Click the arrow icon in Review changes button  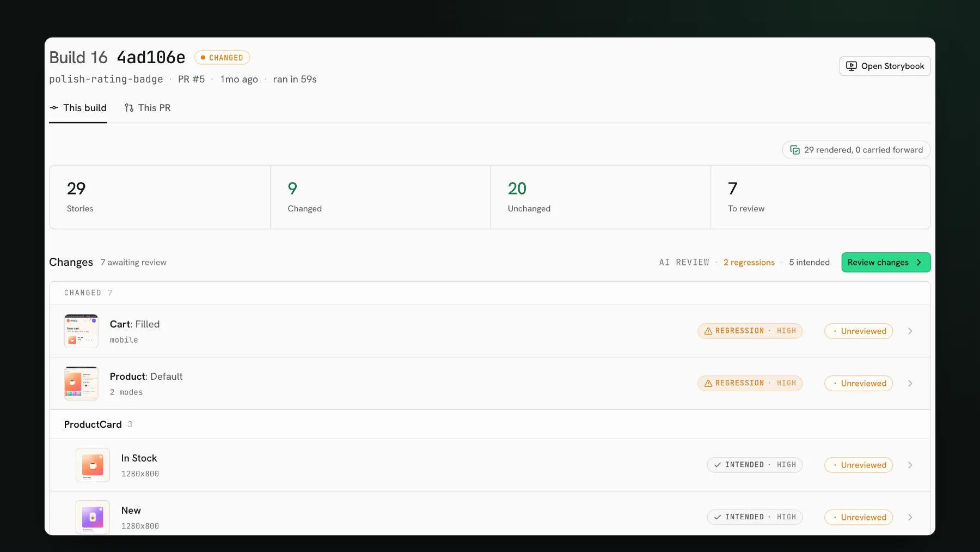click(x=919, y=263)
